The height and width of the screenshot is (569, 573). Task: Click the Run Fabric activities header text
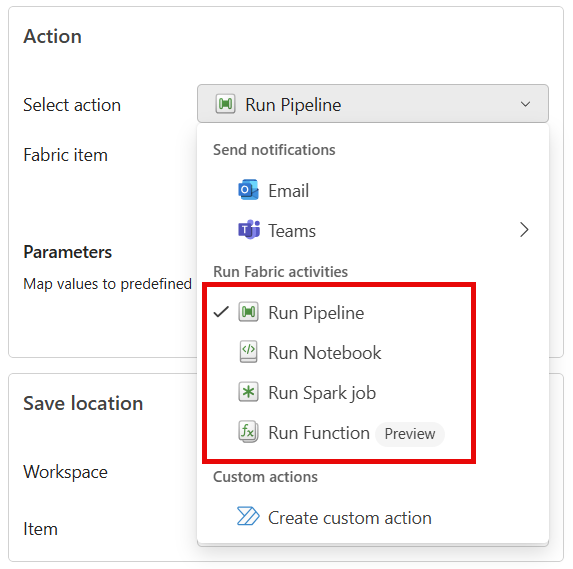(x=280, y=272)
